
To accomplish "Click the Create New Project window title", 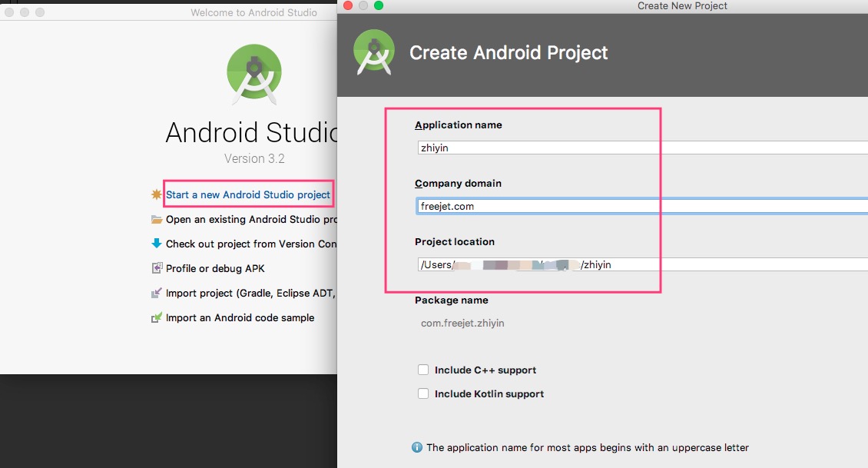I will [682, 6].
